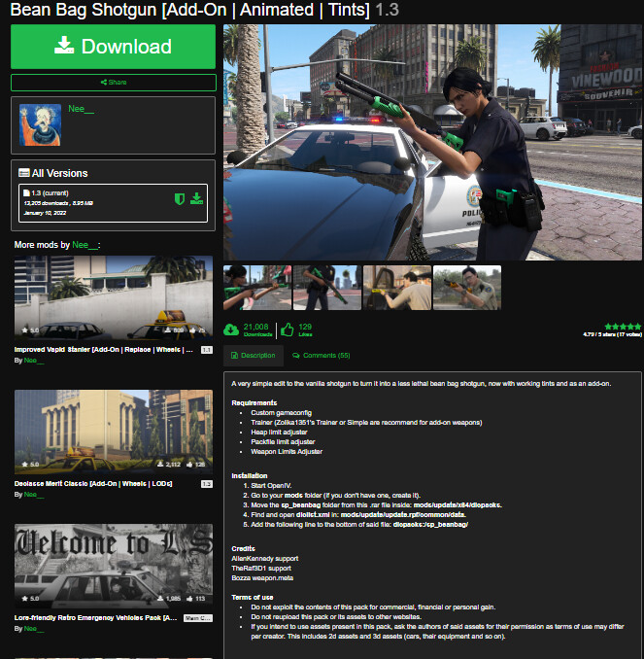Click the 21,008 downloads count
Viewport: 644px width, 659px height.
(255, 327)
